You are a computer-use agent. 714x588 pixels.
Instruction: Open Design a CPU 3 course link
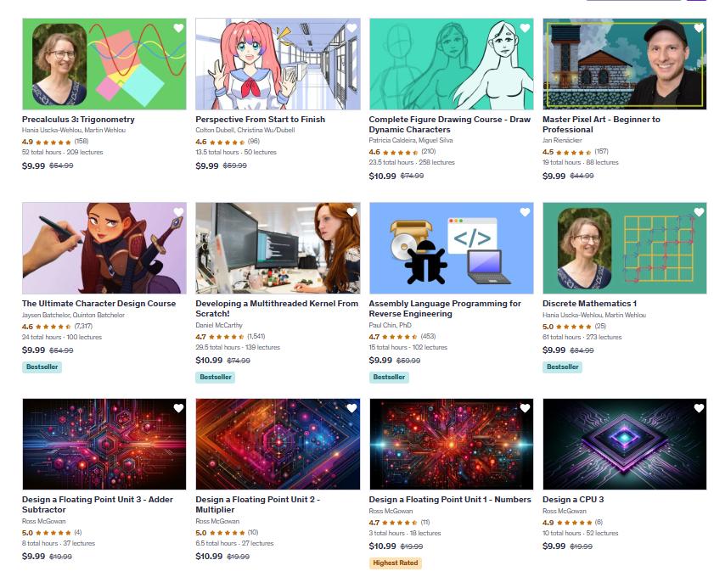tap(573, 499)
